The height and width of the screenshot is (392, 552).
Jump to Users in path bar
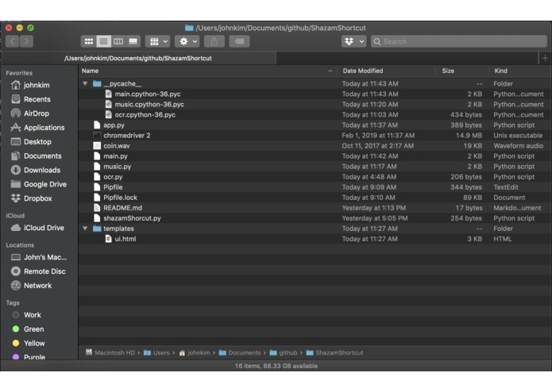point(156,352)
